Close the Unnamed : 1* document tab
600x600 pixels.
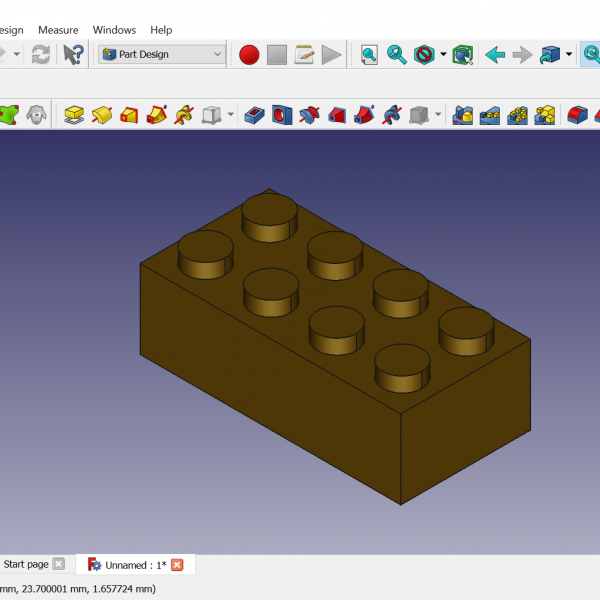tap(177, 565)
